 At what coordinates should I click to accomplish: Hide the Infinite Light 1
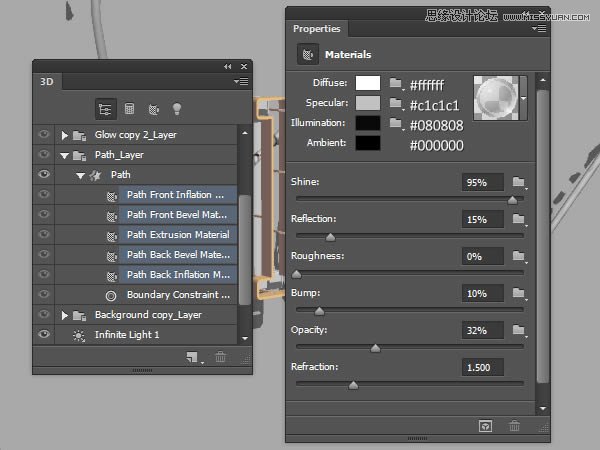click(44, 334)
